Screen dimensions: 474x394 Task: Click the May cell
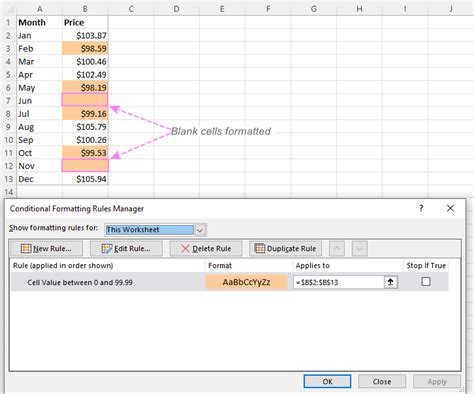[39, 88]
